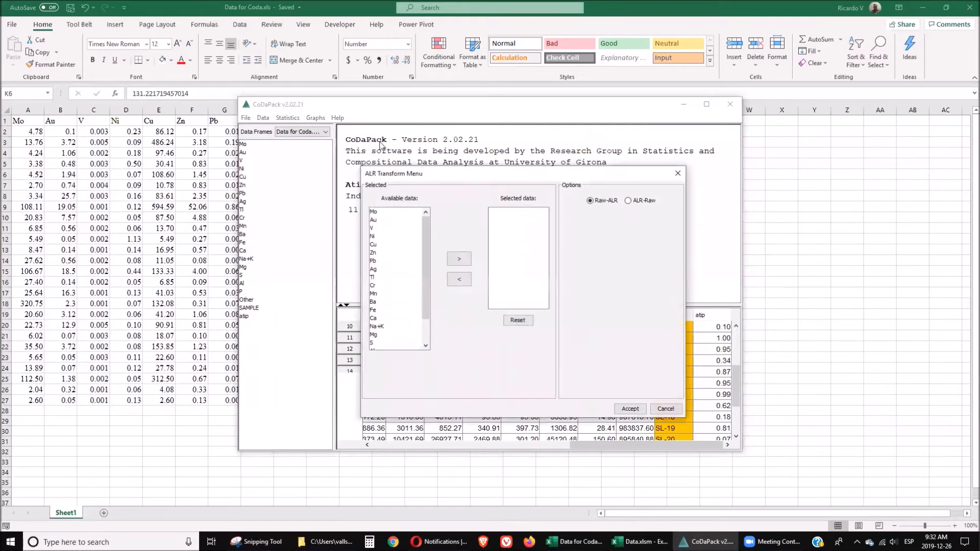Click the Windows Start button
This screenshot has width=980, height=551.
click(x=10, y=542)
